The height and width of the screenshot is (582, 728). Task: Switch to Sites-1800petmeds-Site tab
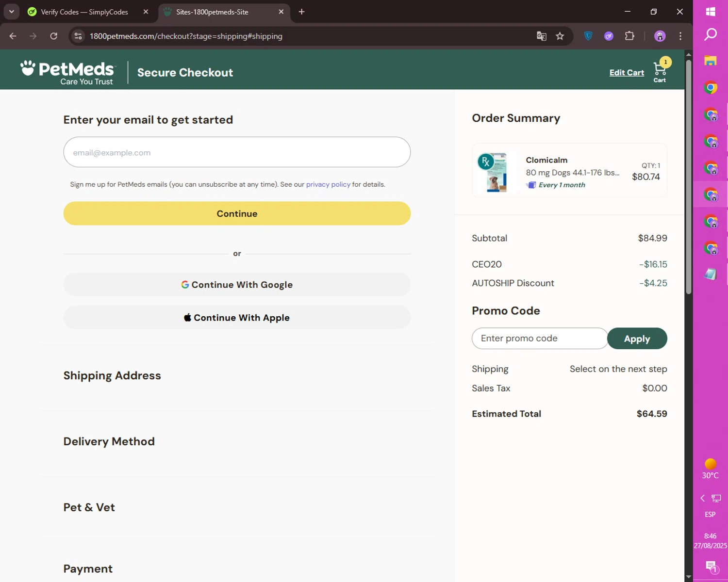212,12
